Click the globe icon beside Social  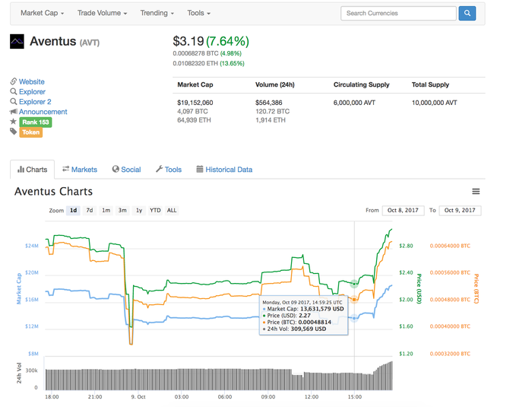click(116, 169)
